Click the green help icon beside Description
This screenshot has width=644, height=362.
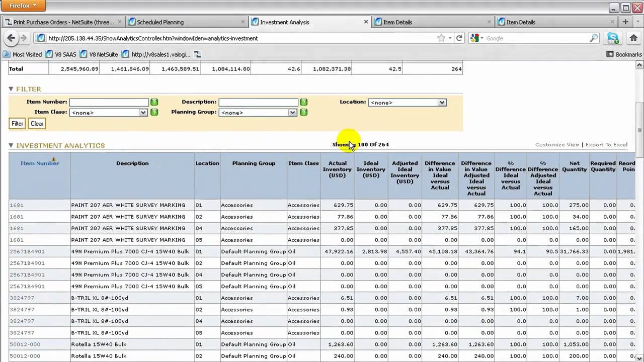(304, 102)
